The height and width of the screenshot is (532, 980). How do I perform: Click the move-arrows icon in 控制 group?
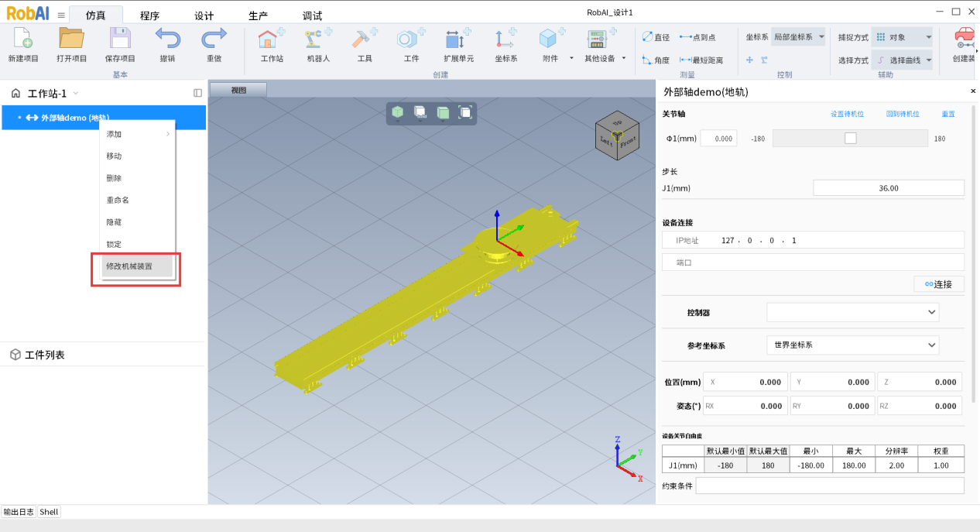coord(749,60)
